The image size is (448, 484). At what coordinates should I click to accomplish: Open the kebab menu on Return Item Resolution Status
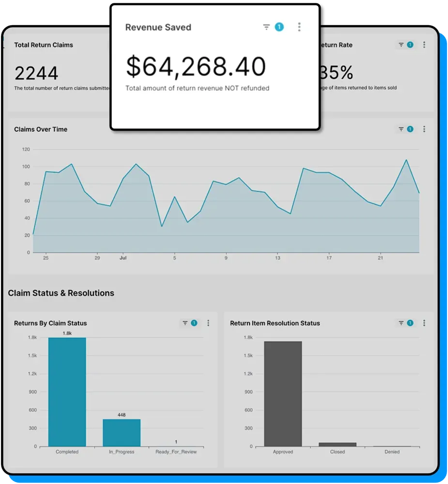424,323
